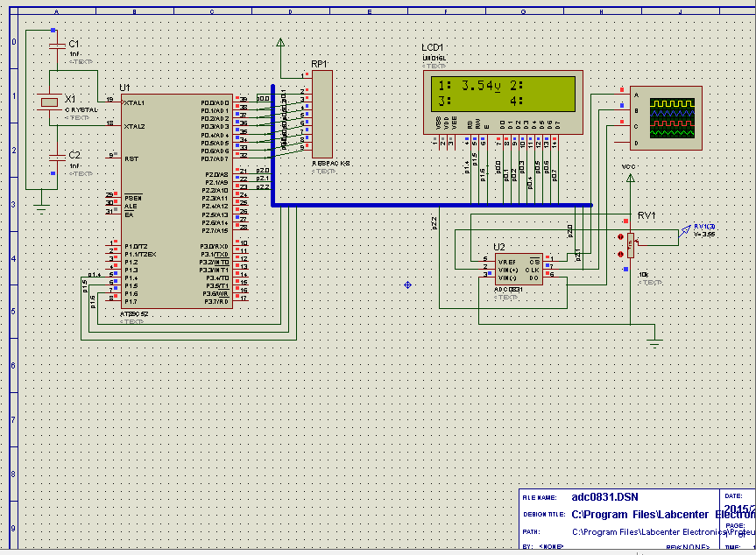Select the ground symbol below crystal circuit
This screenshot has width=756, height=555.
(x=41, y=208)
